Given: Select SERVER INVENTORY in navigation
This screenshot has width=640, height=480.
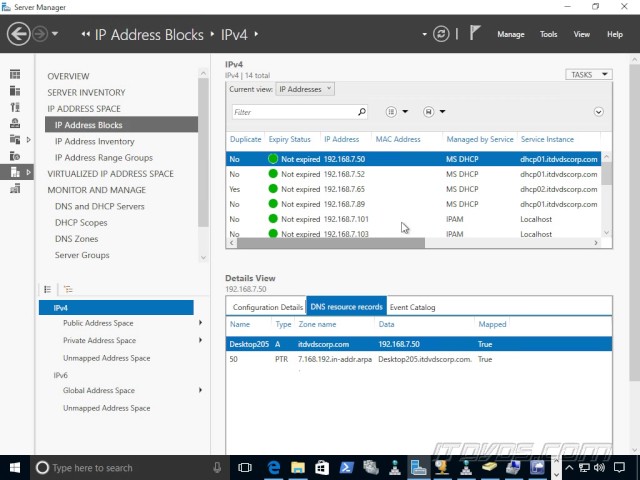Looking at the screenshot, I should [x=86, y=93].
